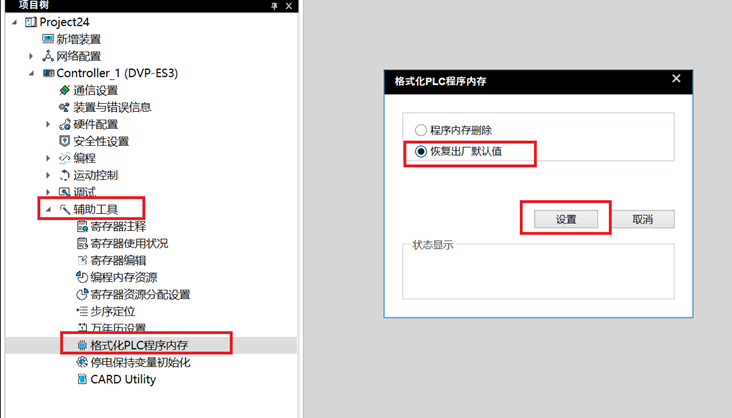Close the 格式化PLC程序内存 dialog
The height and width of the screenshot is (418, 732).
pos(676,79)
